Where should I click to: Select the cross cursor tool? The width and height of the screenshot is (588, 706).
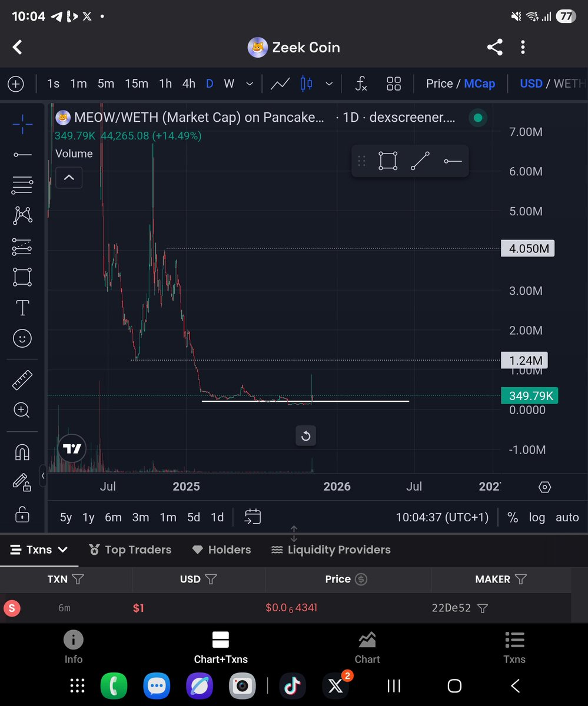pyautogui.click(x=22, y=124)
